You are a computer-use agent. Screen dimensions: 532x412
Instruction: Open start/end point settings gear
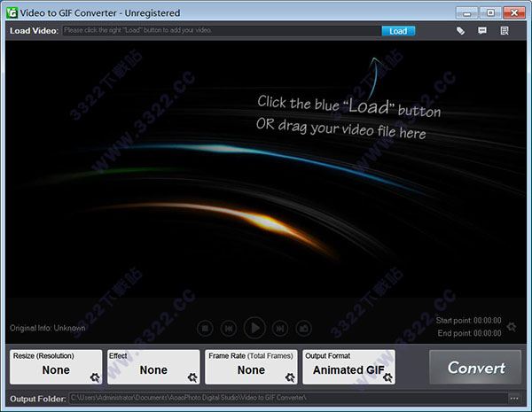(512, 327)
